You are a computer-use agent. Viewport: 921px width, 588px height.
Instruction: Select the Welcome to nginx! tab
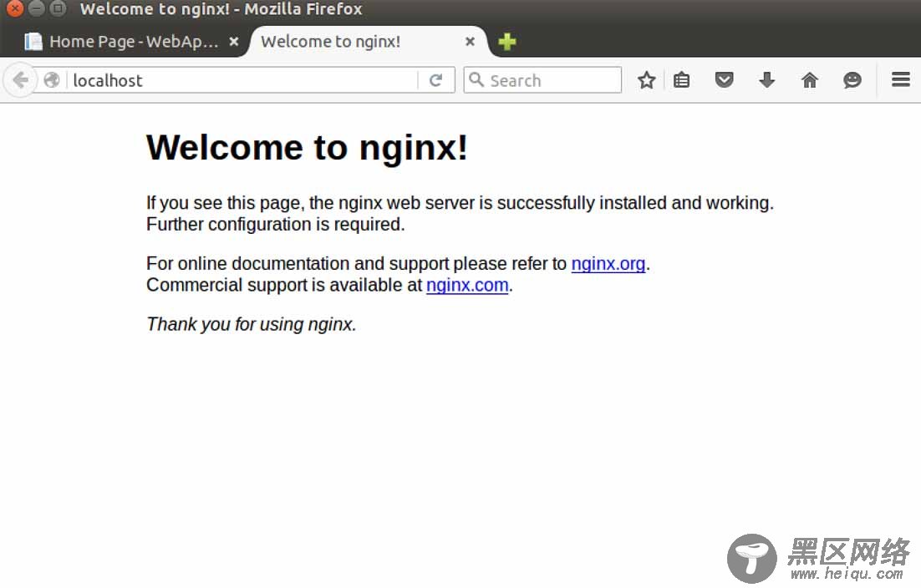369,42
